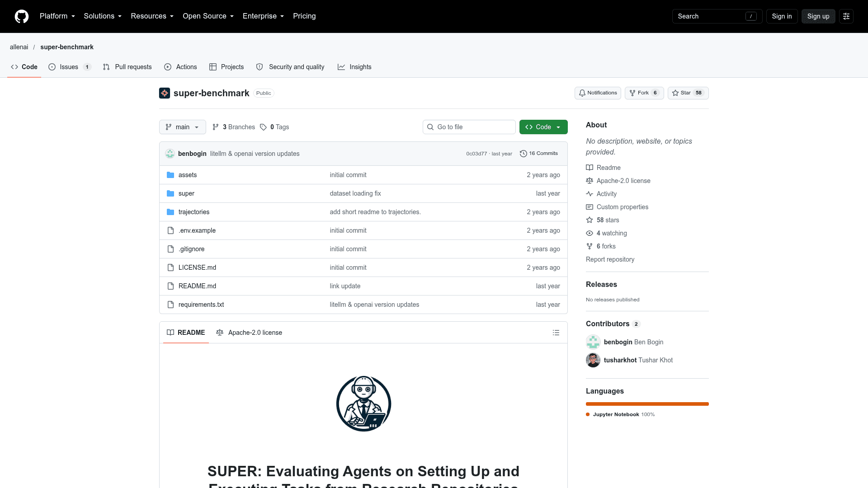Open the trajectories folder icon

[170, 212]
